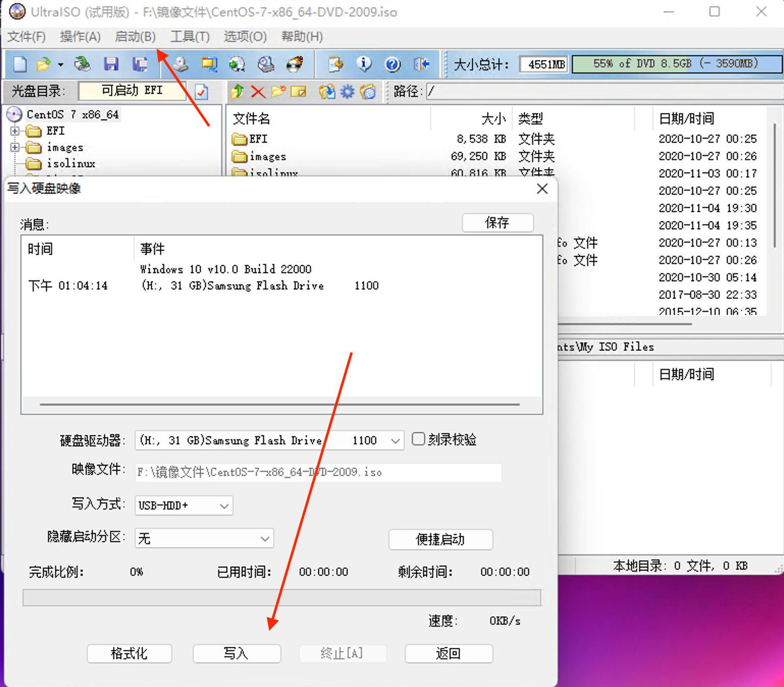Open the 文件(F) menu
The width and height of the screenshot is (784, 687).
(x=27, y=37)
